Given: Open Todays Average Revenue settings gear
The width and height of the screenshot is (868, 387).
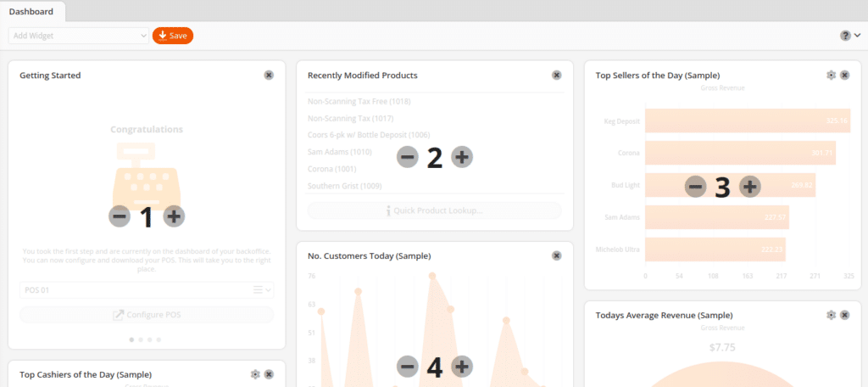Looking at the screenshot, I should [x=831, y=315].
